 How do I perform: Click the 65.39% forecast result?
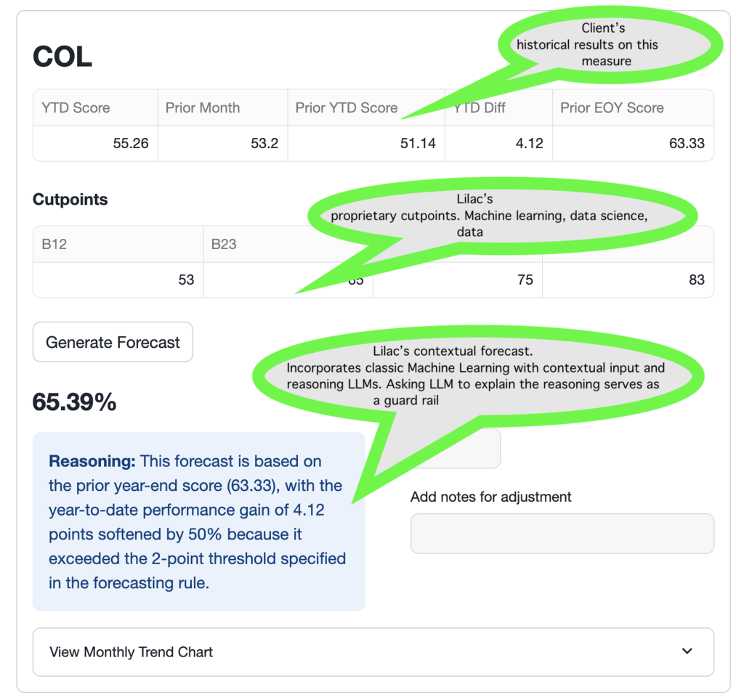(x=75, y=402)
